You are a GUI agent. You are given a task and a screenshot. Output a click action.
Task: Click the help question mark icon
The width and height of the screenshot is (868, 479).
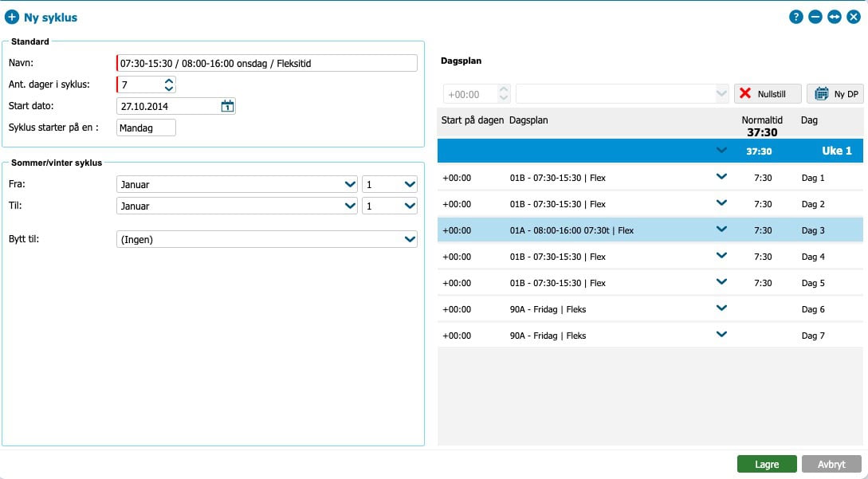(x=796, y=18)
